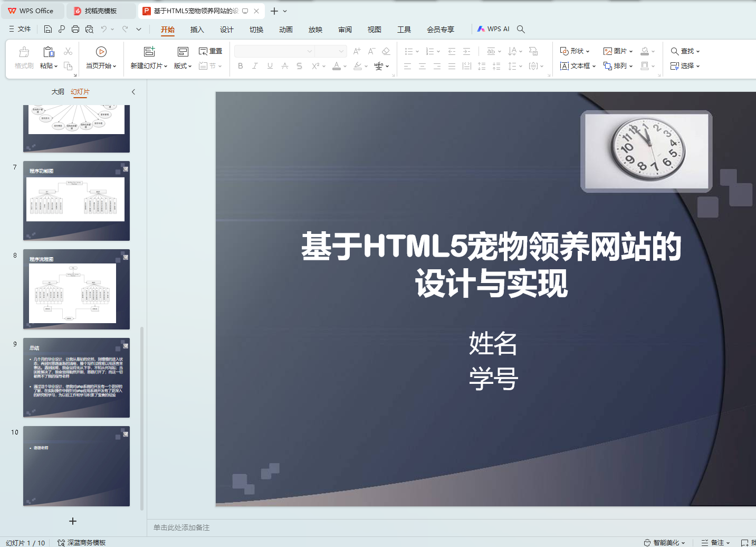
Task: Click the Save icon in quick toolbar
Action: pos(48,29)
